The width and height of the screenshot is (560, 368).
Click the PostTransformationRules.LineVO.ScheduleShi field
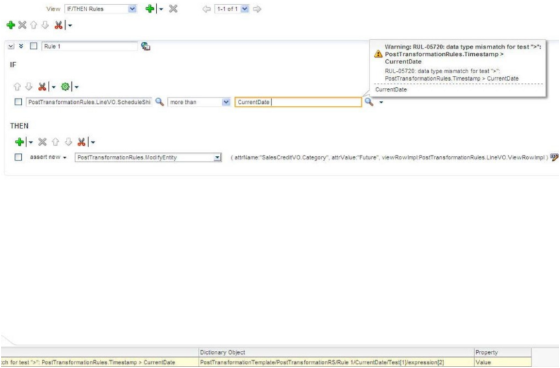point(89,102)
